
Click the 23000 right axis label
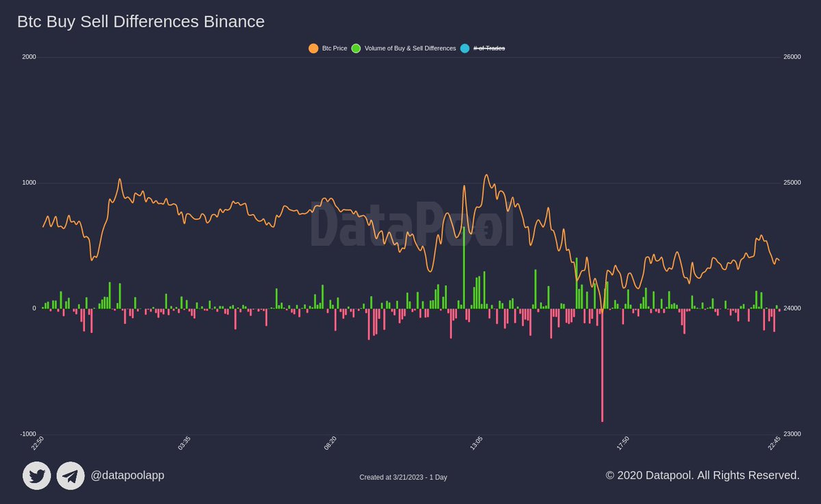coord(792,434)
